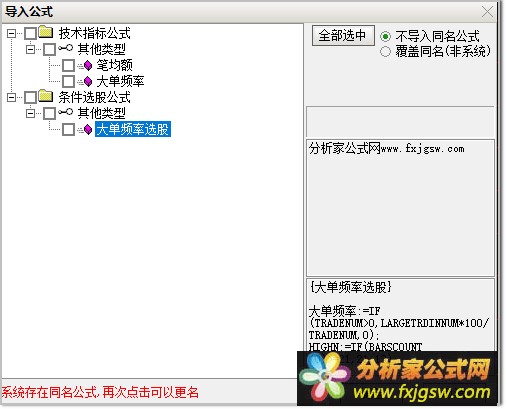The width and height of the screenshot is (507, 409).
Task: Click the magenta cube icon of 笔均额
Action: point(88,65)
